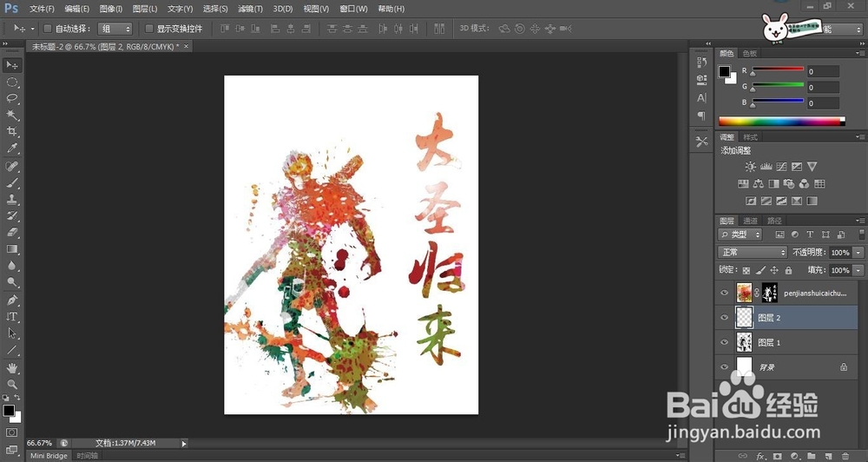Image resolution: width=868 pixels, height=462 pixels.
Task: Hide the 背景 layer
Action: (724, 366)
